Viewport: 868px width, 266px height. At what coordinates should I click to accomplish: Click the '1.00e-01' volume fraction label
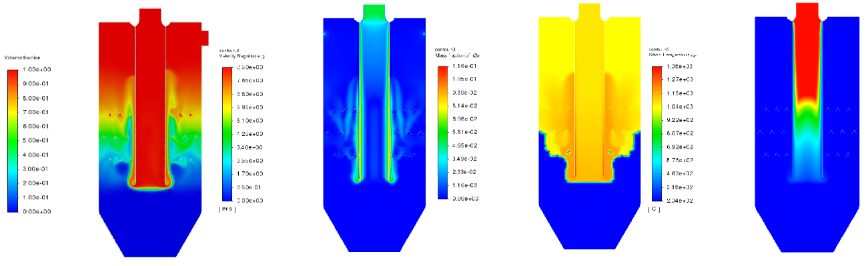click(x=37, y=198)
